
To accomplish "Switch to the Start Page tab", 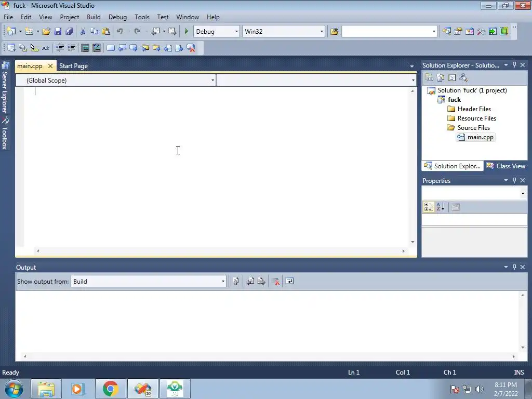I will (x=73, y=66).
